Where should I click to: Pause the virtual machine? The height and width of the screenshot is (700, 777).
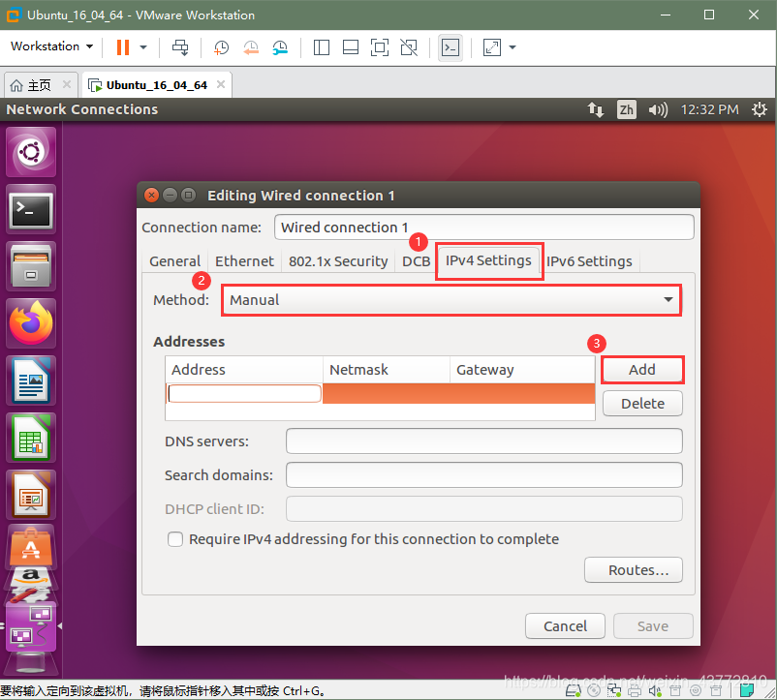122,47
